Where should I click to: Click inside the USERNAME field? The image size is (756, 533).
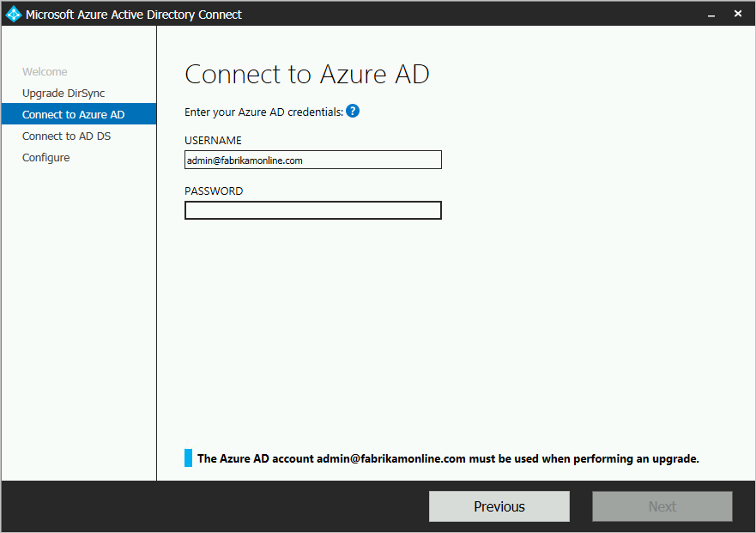[312, 159]
